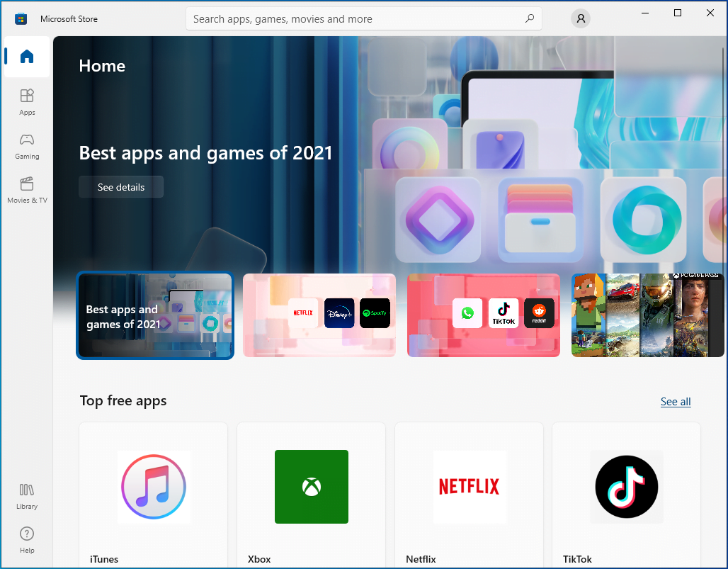Open Movies & TV section

(27, 190)
